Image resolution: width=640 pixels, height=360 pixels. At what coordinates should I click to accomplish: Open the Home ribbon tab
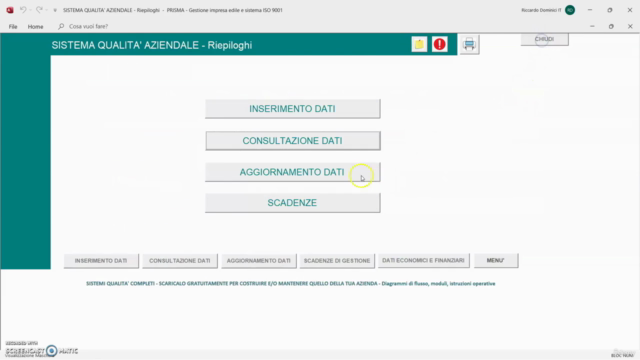36,27
